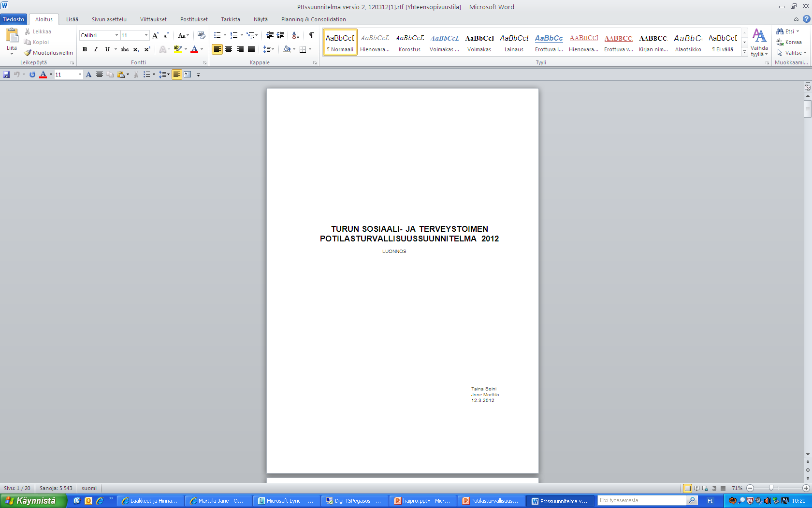This screenshot has height=508, width=812.
Task: Toggle bold formatting
Action: (85, 49)
